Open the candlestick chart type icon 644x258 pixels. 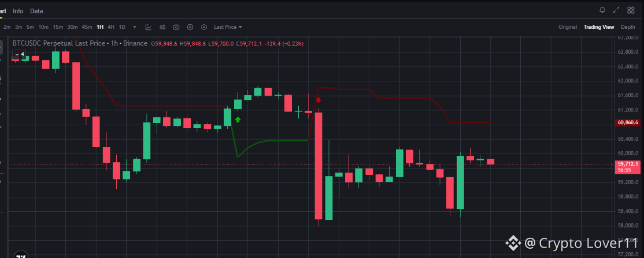pos(162,27)
